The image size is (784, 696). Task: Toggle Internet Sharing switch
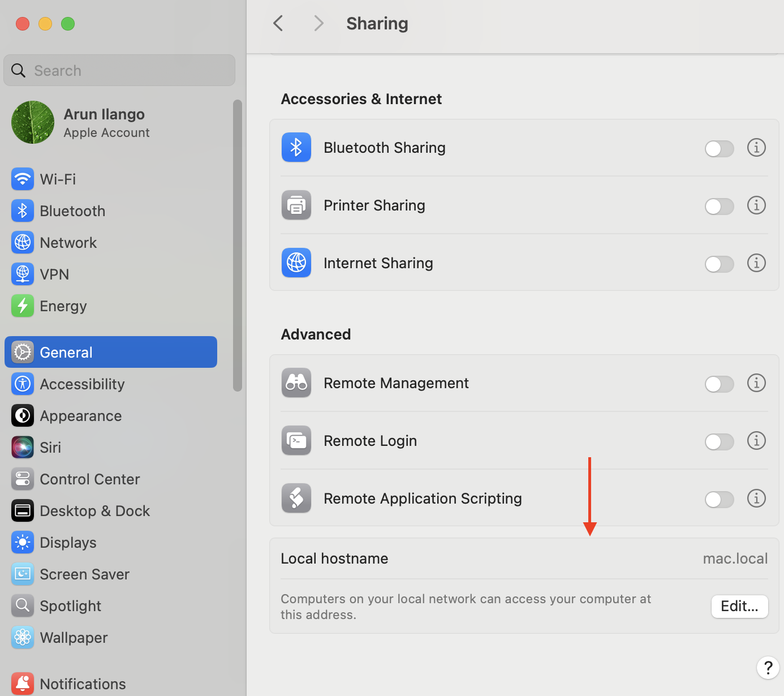(720, 264)
